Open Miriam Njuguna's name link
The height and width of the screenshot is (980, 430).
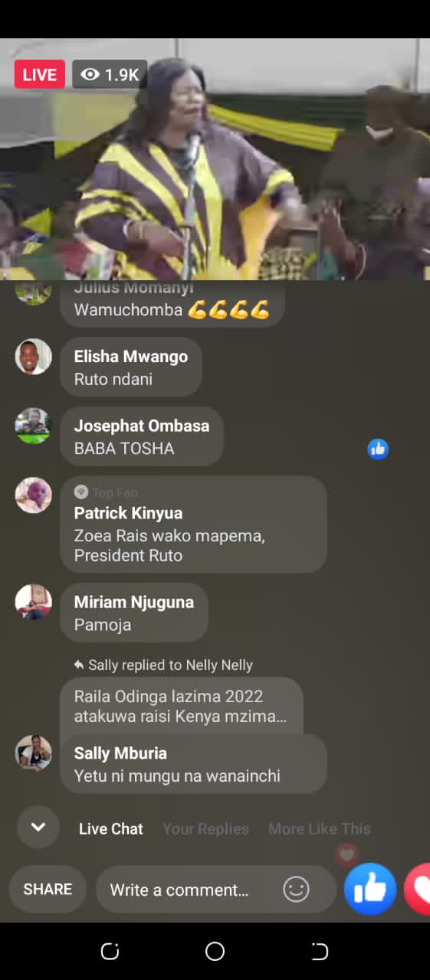(x=134, y=602)
